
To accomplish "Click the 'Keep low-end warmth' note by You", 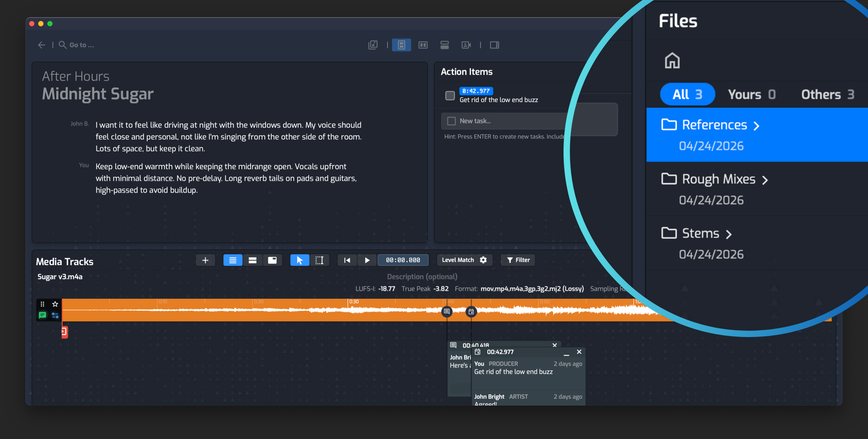I will [226, 178].
